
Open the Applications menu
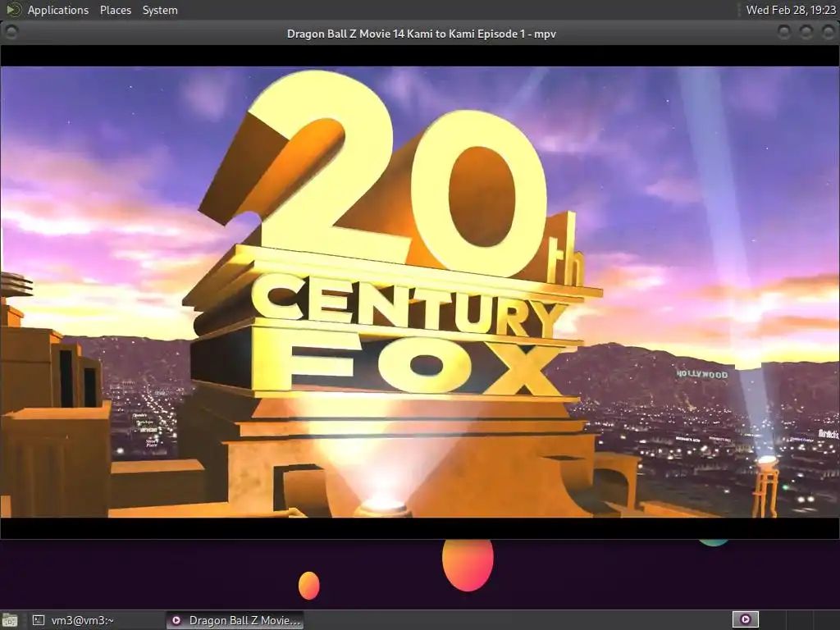(x=58, y=10)
